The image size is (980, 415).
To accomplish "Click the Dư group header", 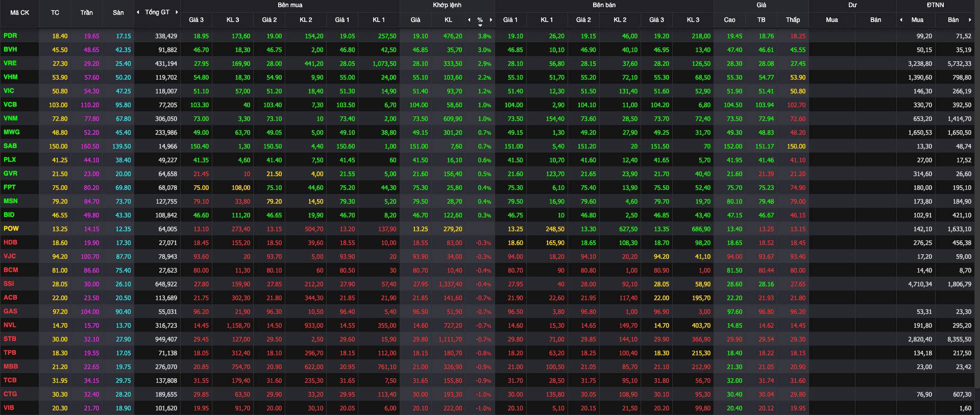I will [852, 5].
